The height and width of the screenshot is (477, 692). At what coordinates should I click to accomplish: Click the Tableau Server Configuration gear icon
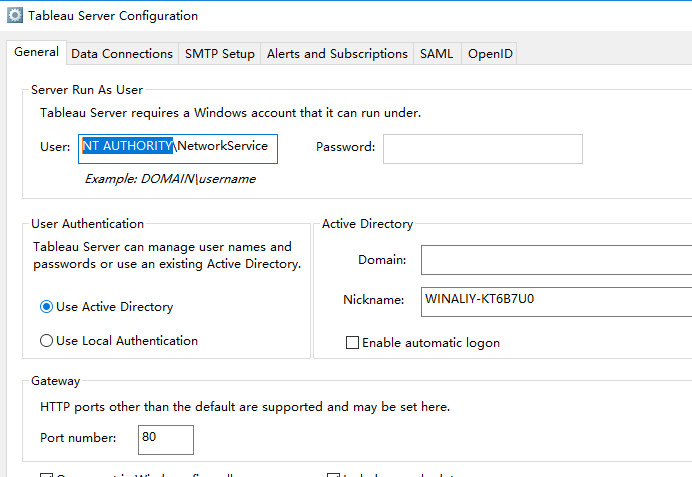[15, 15]
